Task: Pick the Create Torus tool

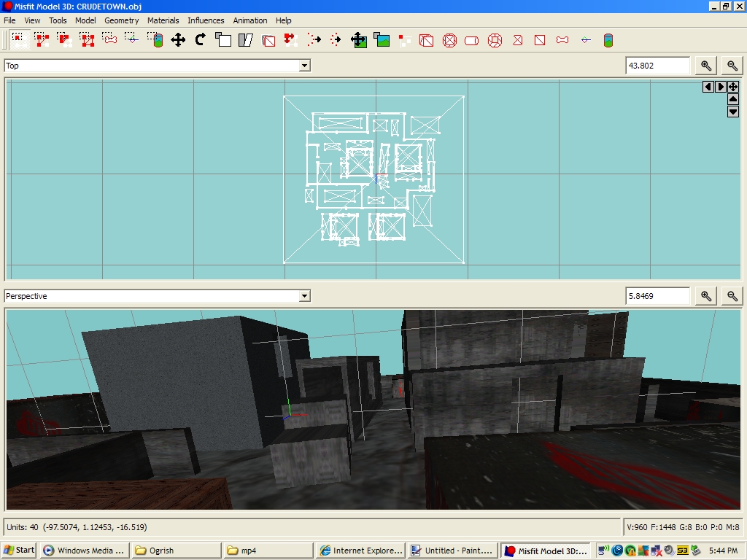Action: pyautogui.click(x=495, y=41)
